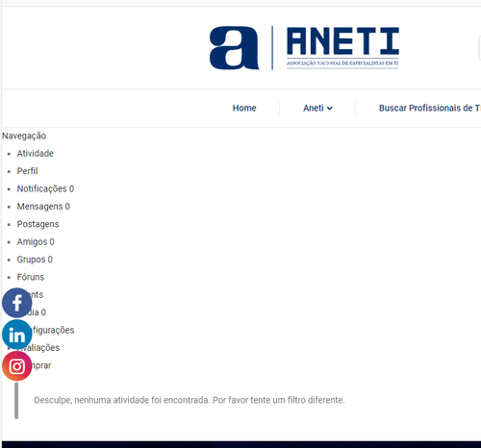
Task: Click the 'nenhuma atividade foi encontrada' message
Action: (x=190, y=400)
